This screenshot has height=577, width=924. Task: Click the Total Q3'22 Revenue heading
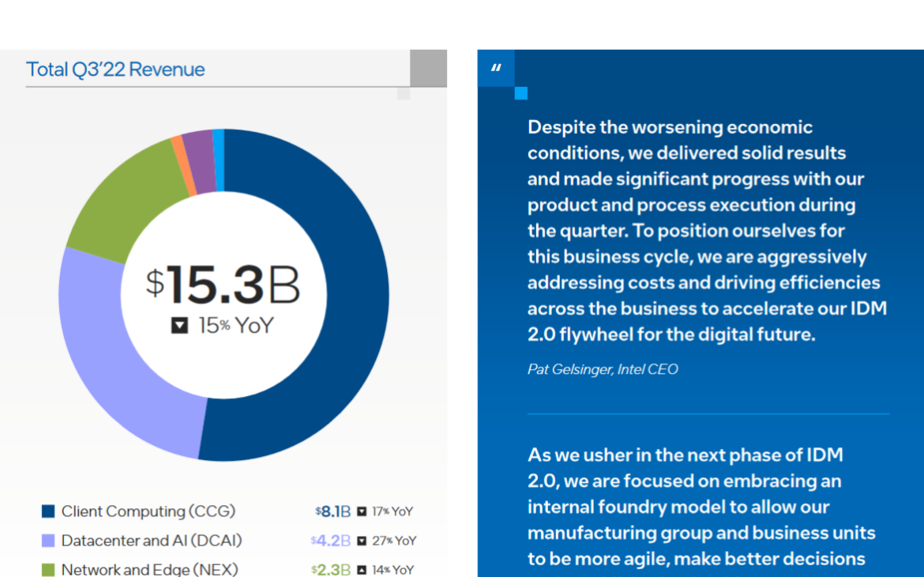115,69
